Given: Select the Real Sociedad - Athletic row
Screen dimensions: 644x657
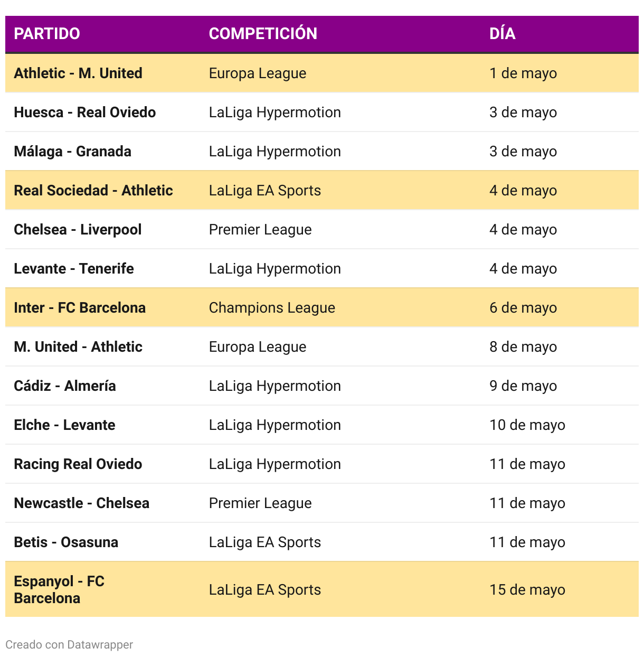Looking at the screenshot, I should (322, 190).
